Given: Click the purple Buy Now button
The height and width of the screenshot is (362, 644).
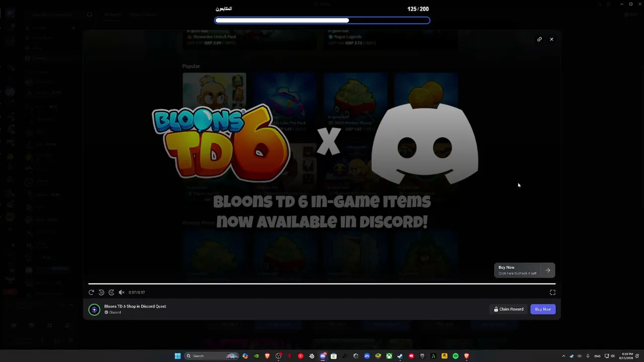Looking at the screenshot, I should 543,309.
